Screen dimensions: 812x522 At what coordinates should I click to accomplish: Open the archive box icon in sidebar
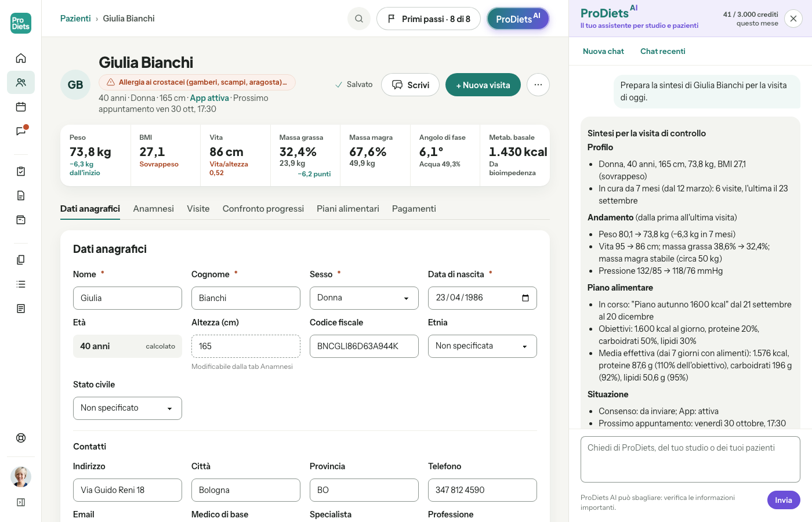pos(21,220)
